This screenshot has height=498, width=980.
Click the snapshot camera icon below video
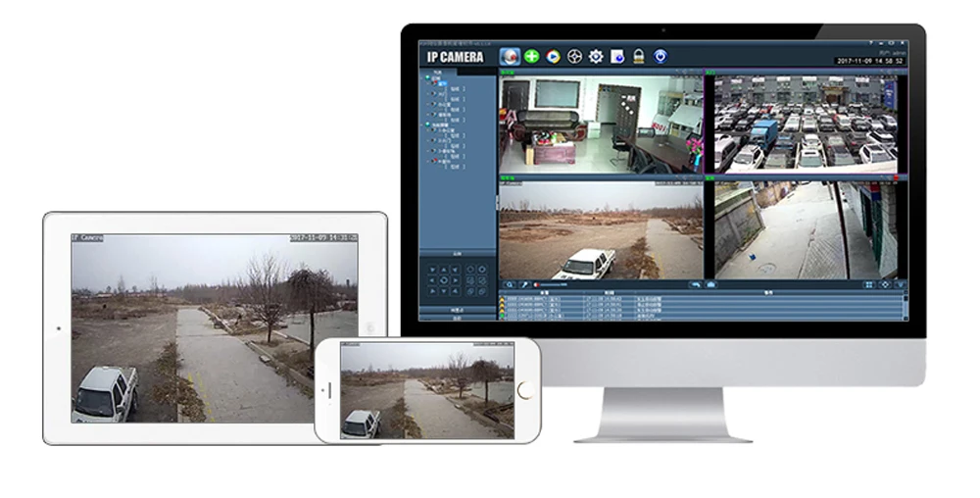(x=710, y=285)
